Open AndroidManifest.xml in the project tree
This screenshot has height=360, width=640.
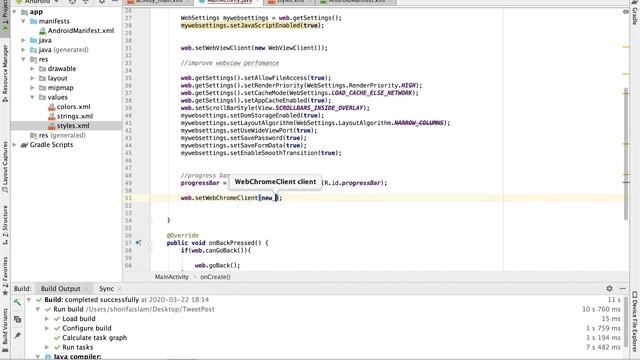[81, 31]
